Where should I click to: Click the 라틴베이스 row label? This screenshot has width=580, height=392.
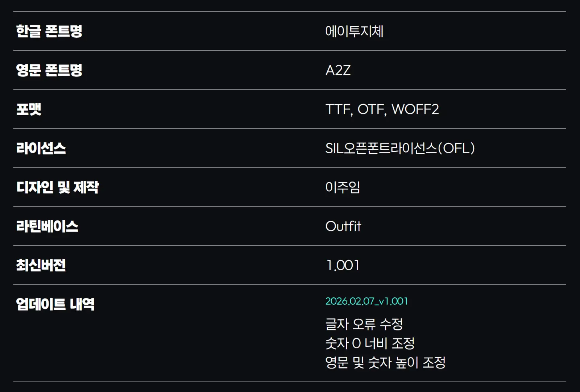pyautogui.click(x=47, y=226)
